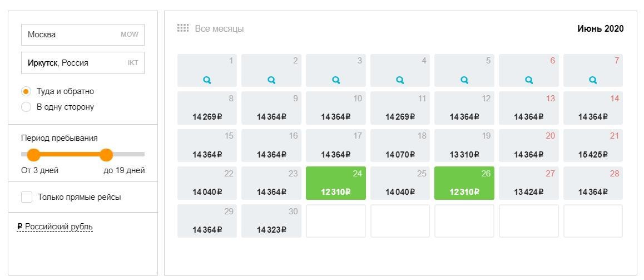Screen dimensions: 644x280
Task: Click the right stay-period slider handle
Action: tap(106, 155)
